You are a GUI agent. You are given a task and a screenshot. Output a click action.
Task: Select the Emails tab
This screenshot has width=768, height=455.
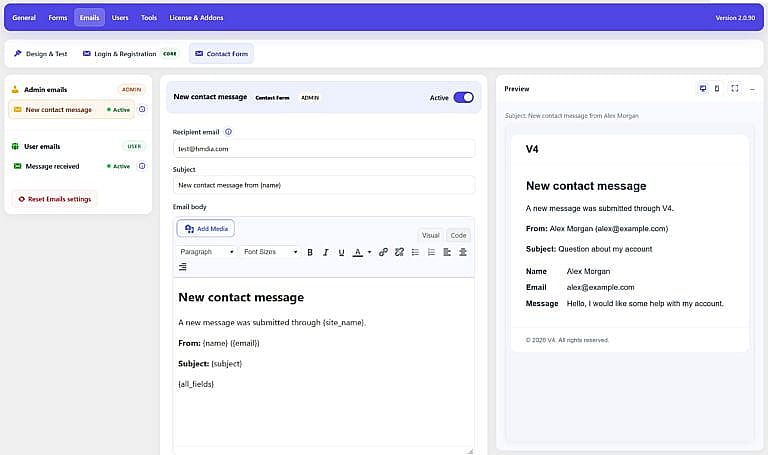[89, 18]
